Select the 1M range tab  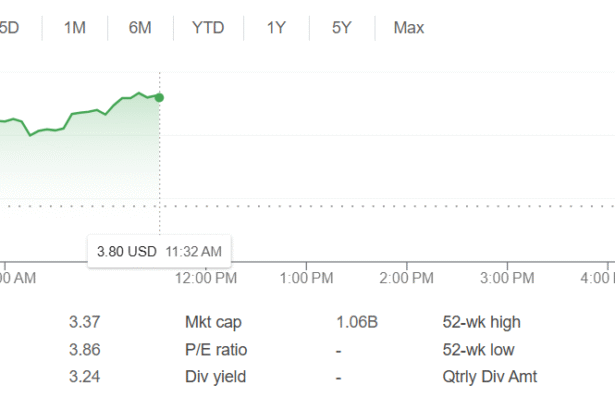74,28
